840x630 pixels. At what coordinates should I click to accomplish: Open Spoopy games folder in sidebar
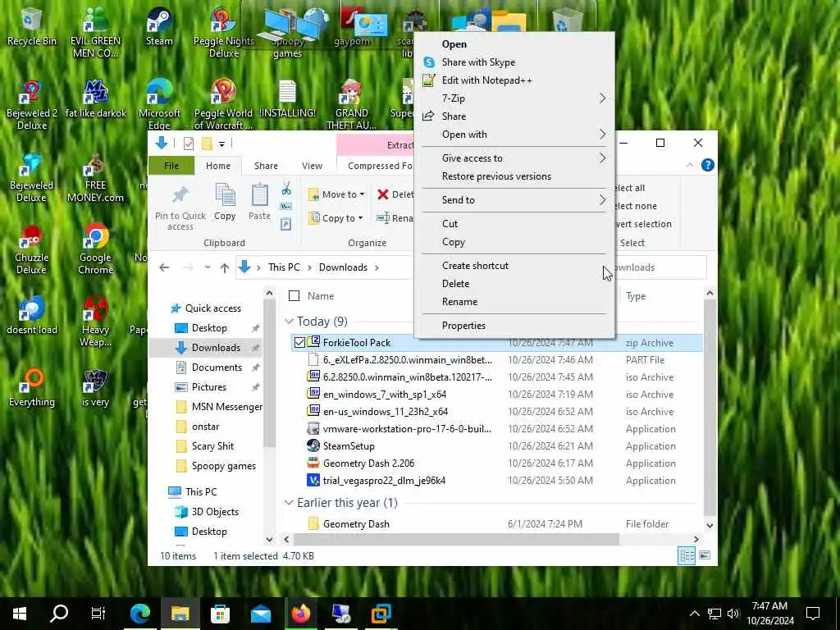(x=223, y=466)
